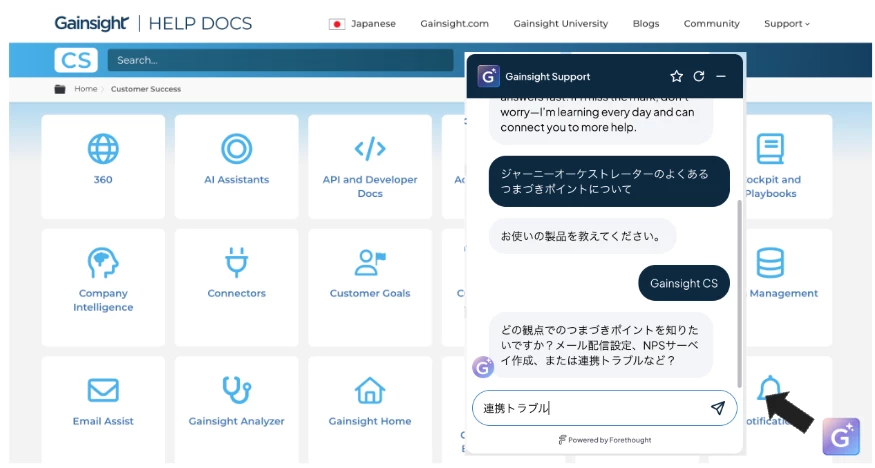Open Gainsight Analyzer stethoscope icon
Viewport: 875px width, 468px height.
(237, 390)
